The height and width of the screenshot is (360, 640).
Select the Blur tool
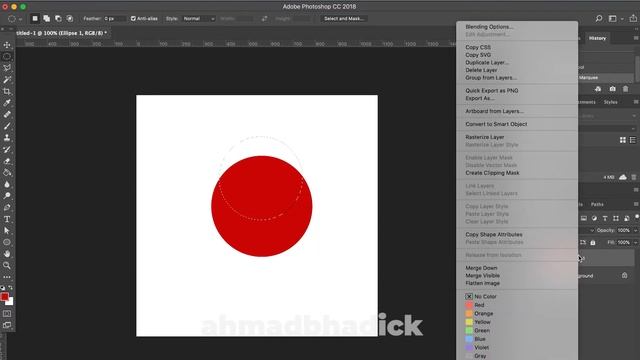[7, 184]
